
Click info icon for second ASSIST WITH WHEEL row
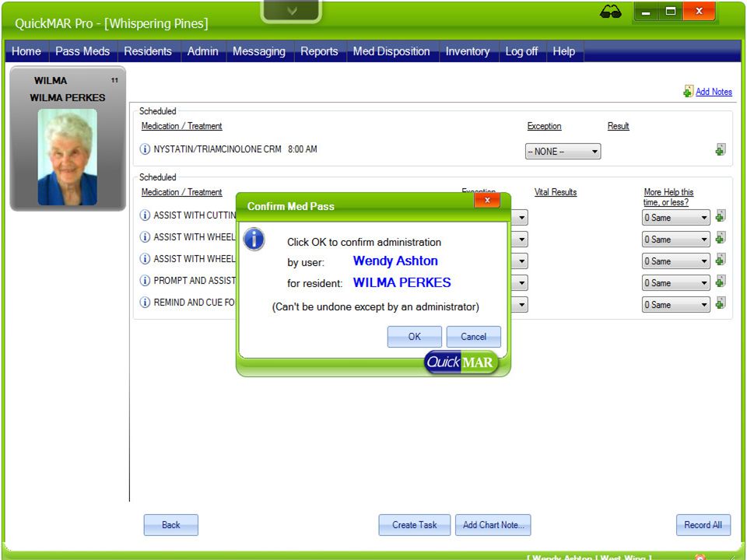click(145, 258)
